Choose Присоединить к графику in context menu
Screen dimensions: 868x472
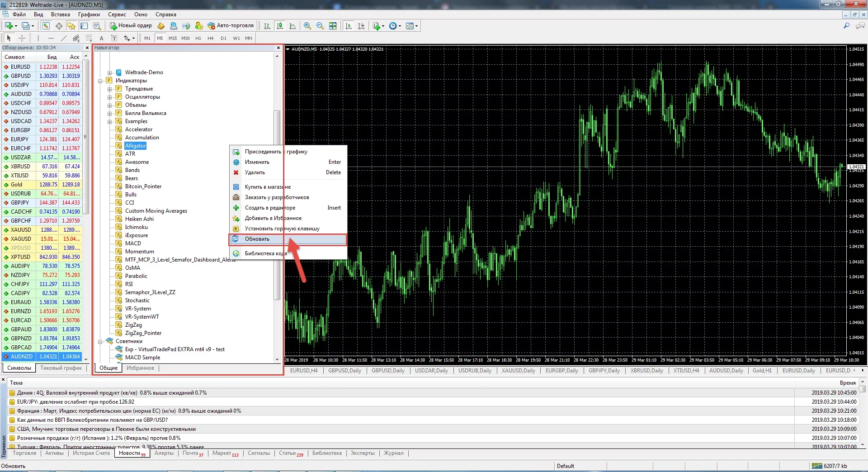(288, 152)
